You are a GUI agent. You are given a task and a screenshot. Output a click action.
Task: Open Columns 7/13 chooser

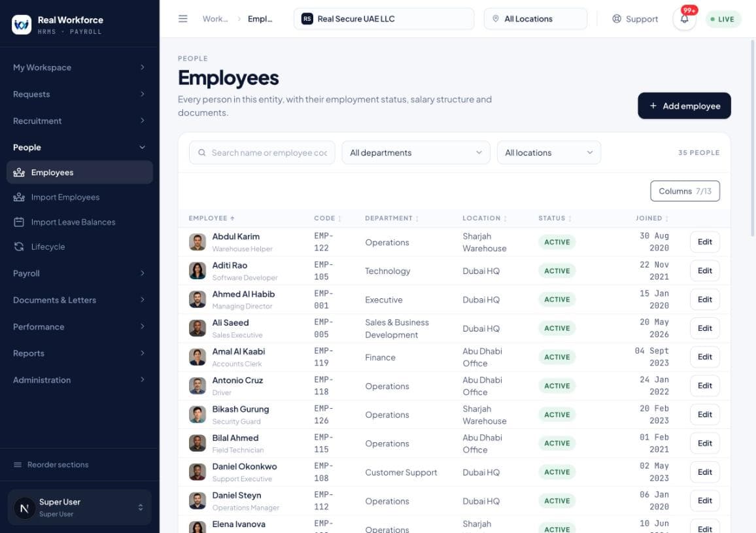(x=685, y=191)
